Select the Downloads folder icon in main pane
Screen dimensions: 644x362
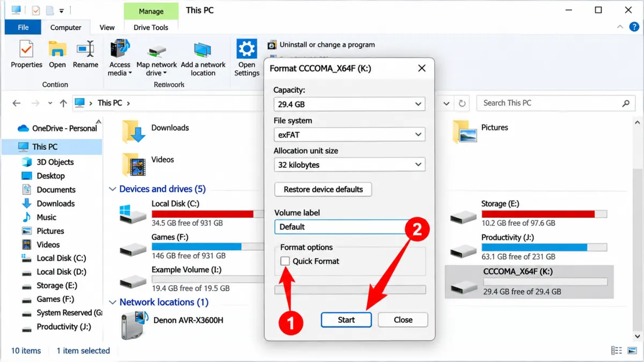click(134, 131)
